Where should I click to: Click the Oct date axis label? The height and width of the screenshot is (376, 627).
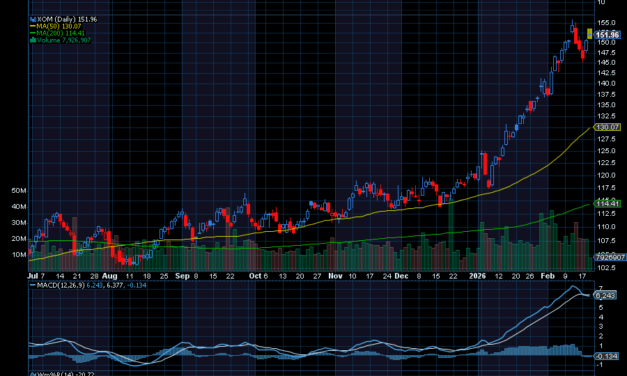pos(255,276)
